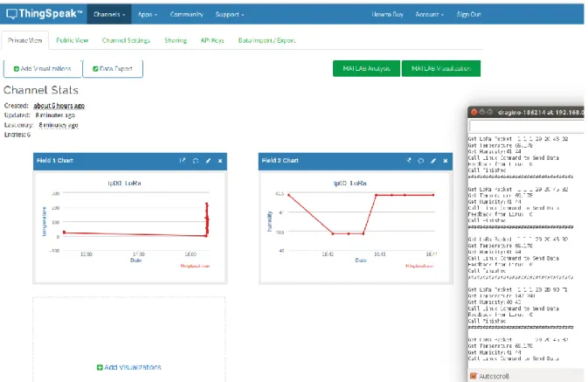Click the Add Visualizations button
The height and width of the screenshot is (382, 588).
(x=43, y=69)
